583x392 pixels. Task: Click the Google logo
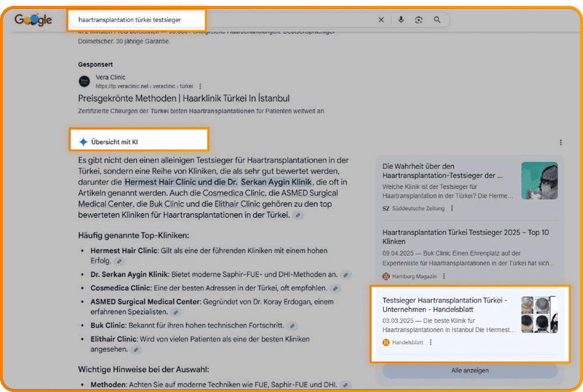tap(33, 20)
